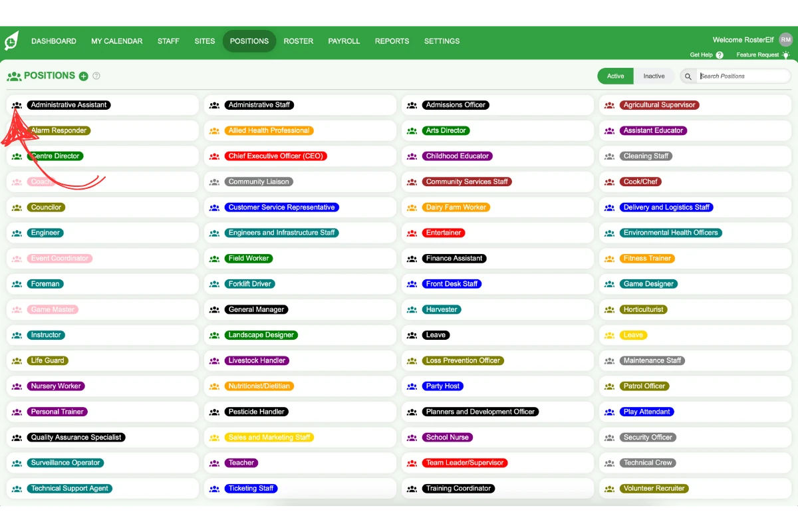Image resolution: width=798 pixels, height=532 pixels.
Task: Select the green Landscape Designer label
Action: (x=261, y=335)
